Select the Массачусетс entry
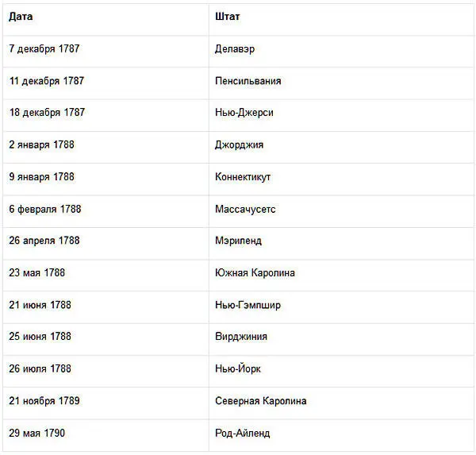The height and width of the screenshot is (455, 476). (x=245, y=209)
